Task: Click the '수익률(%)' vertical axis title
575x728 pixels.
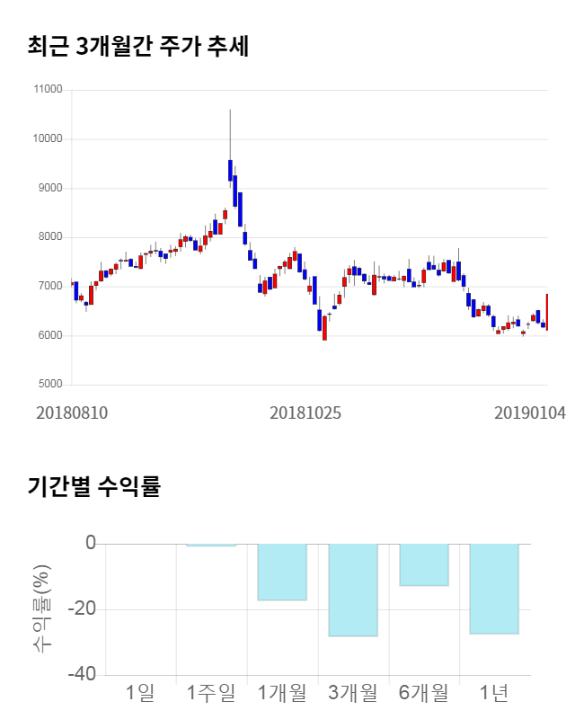Action: point(41,608)
